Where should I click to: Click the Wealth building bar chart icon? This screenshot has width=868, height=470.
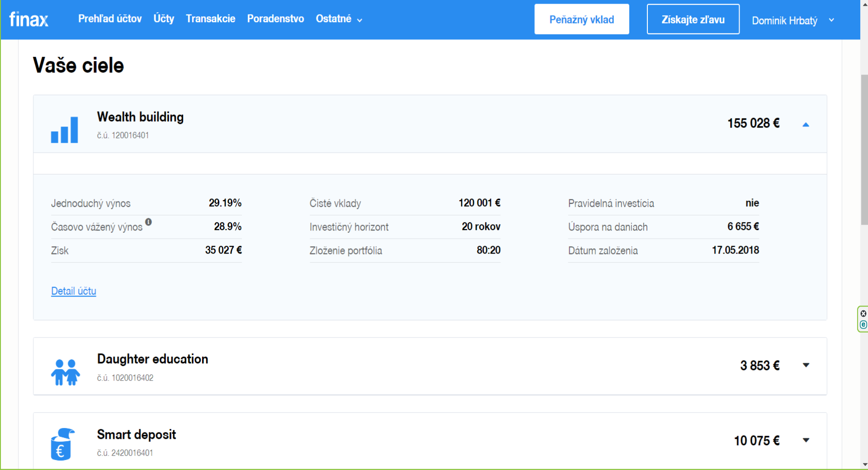[x=64, y=130]
